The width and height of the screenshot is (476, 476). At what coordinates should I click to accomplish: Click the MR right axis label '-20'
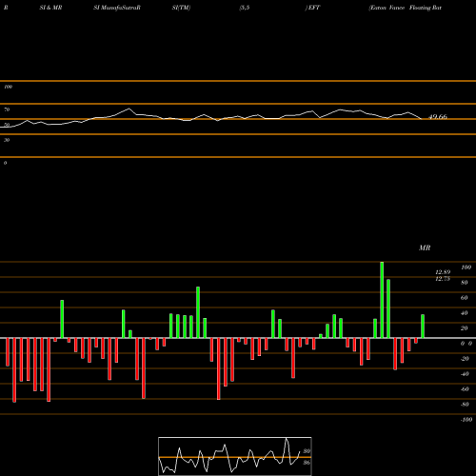click(x=465, y=359)
